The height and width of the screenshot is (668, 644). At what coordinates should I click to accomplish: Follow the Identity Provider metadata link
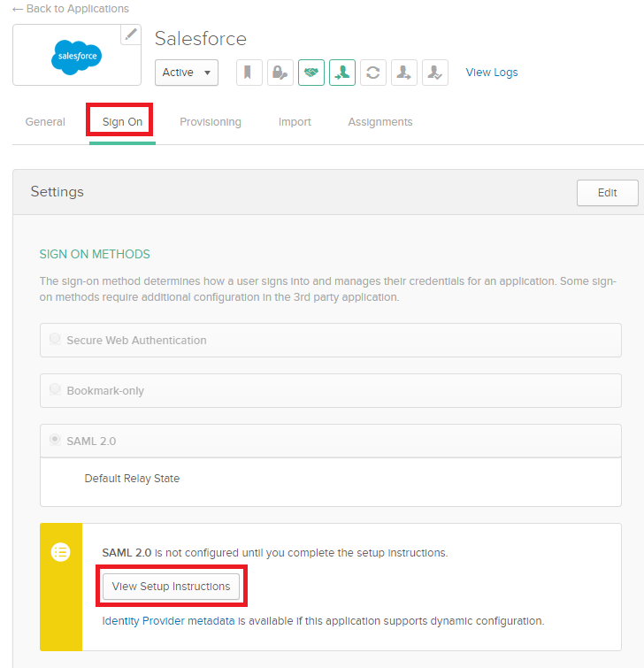click(168, 621)
